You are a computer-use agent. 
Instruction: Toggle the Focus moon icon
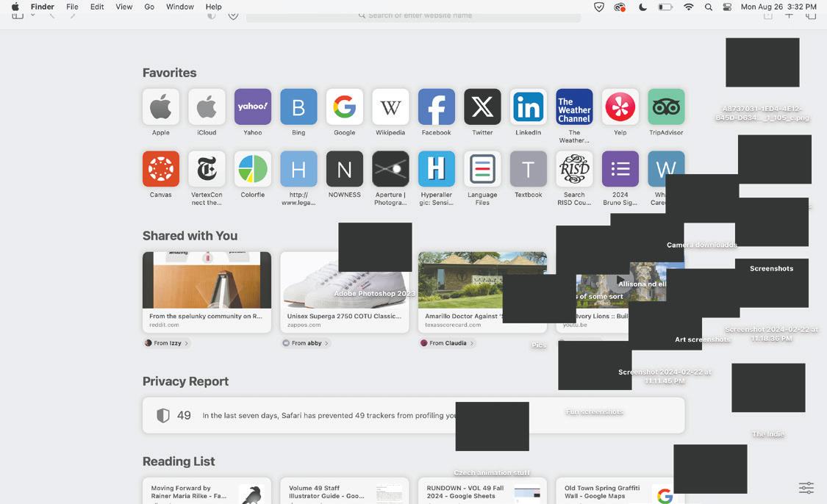(x=642, y=7)
